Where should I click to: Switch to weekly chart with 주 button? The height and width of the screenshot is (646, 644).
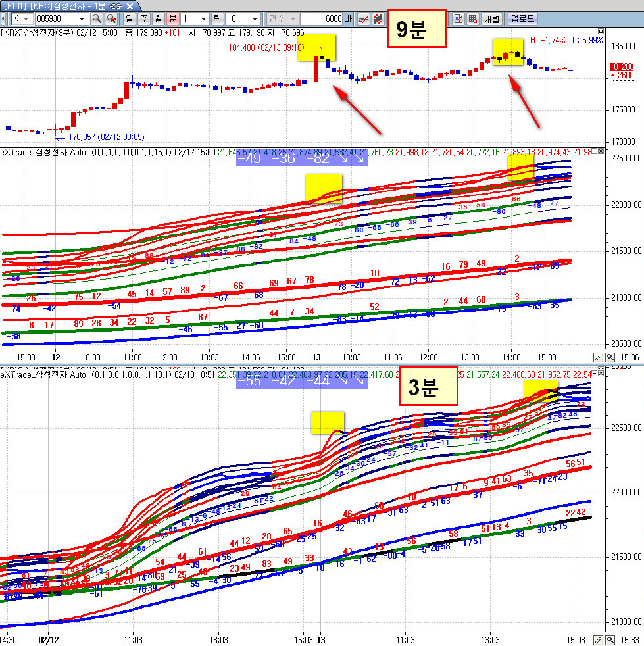[x=144, y=18]
